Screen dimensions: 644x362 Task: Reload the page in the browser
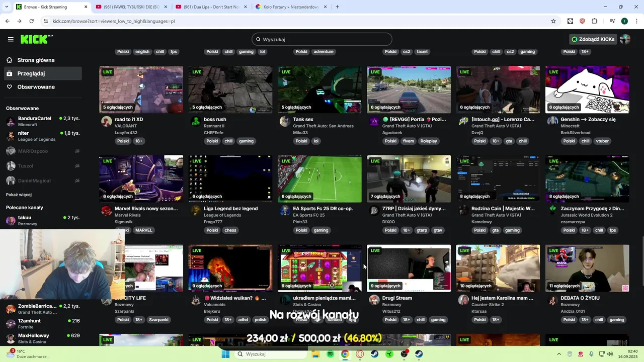[31, 21]
